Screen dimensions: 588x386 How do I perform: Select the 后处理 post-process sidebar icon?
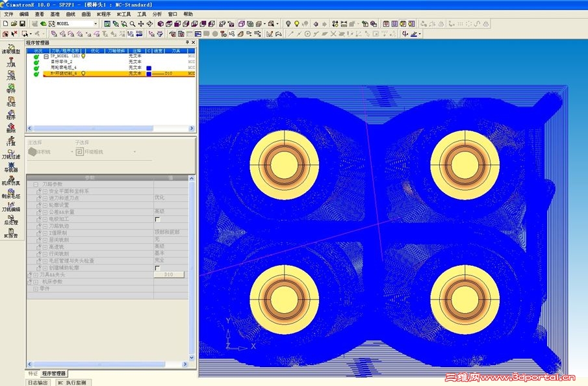tap(11, 220)
